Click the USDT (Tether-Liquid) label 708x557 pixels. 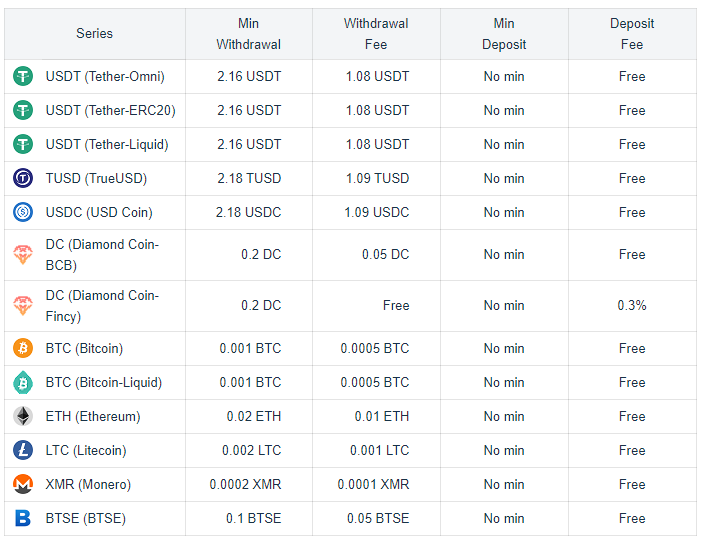pos(107,145)
